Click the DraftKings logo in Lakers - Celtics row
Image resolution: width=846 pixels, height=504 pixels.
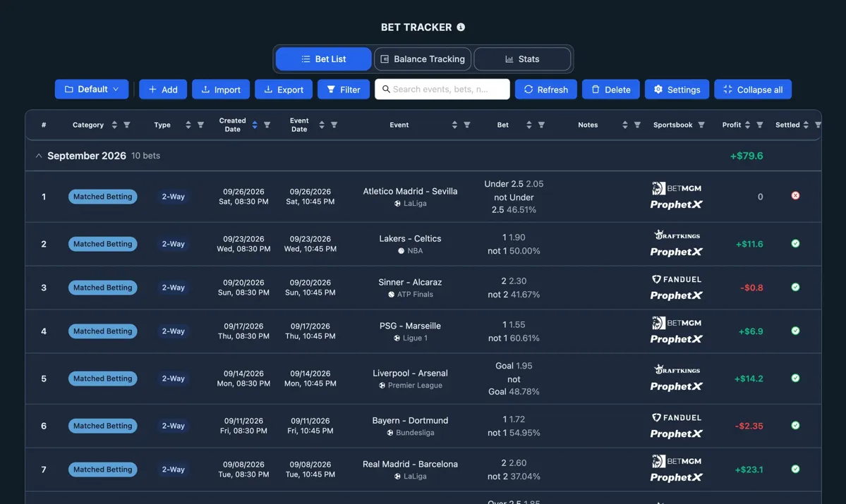677,235
